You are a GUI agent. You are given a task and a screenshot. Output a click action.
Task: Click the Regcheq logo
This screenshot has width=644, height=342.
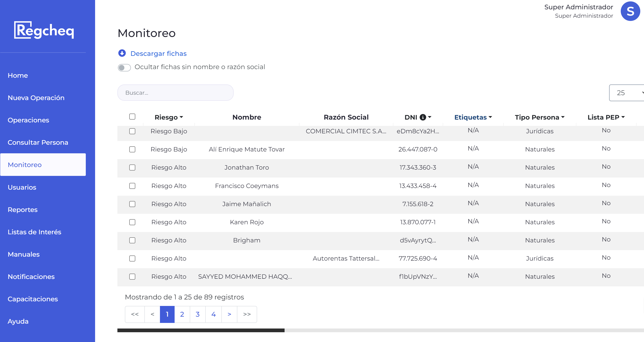pos(44,30)
